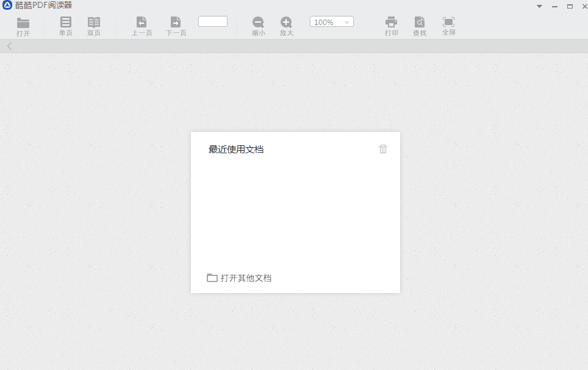The height and width of the screenshot is (370, 588).
Task: Switch to 双页 double page view
Action: (x=93, y=26)
